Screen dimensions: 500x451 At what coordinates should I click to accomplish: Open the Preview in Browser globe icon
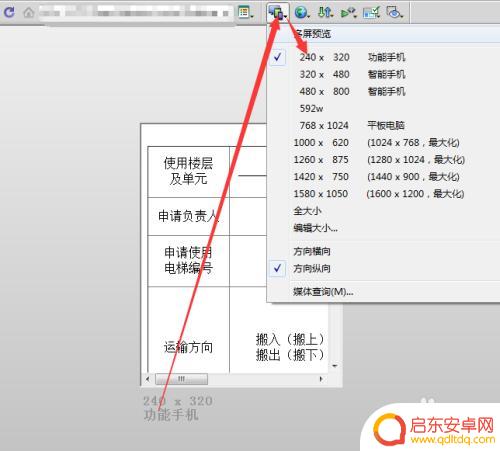302,13
